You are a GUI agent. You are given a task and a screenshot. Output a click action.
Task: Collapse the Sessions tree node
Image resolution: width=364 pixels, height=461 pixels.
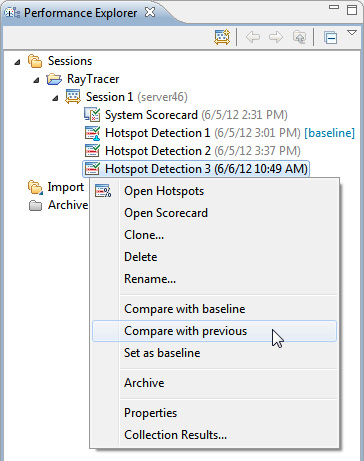[17, 62]
